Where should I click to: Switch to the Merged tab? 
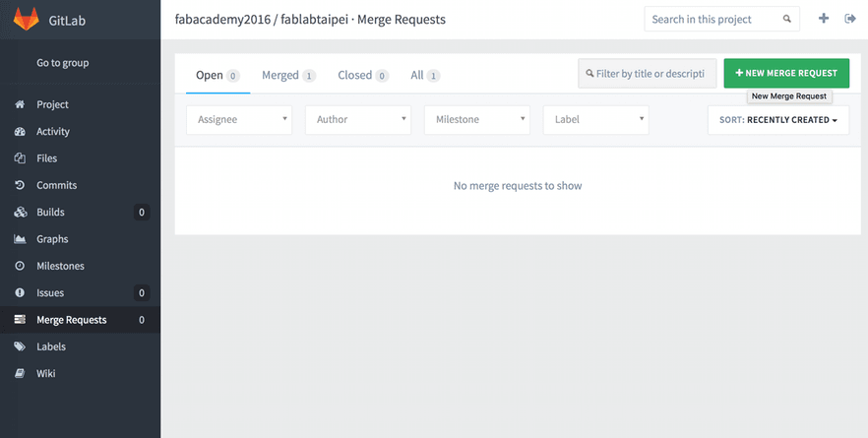pyautogui.click(x=288, y=76)
